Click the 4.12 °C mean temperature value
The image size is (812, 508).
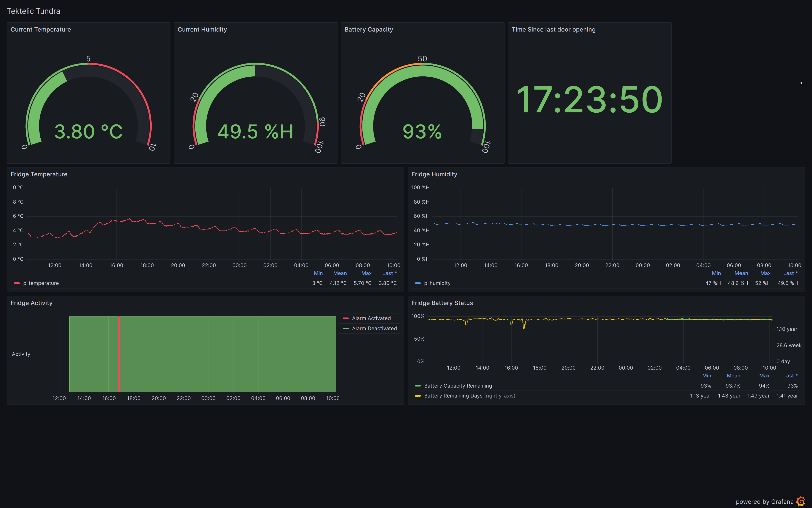[x=338, y=283]
